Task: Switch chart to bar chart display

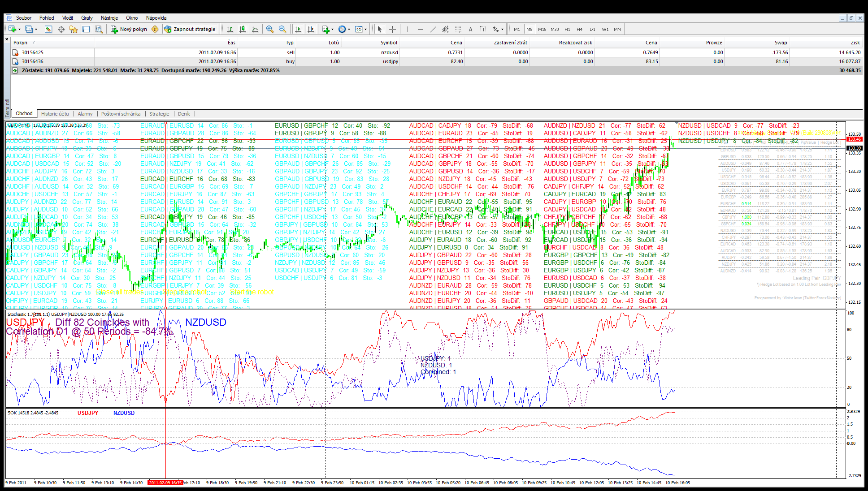Action: pos(230,29)
